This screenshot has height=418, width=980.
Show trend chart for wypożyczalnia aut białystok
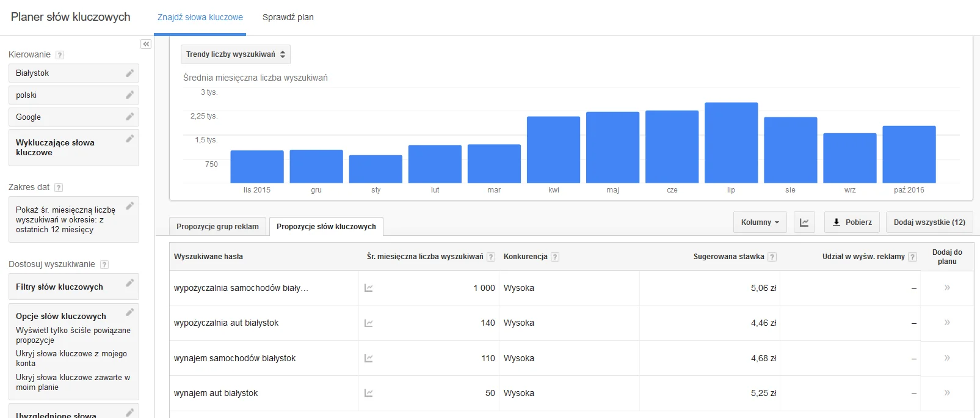pos(369,323)
